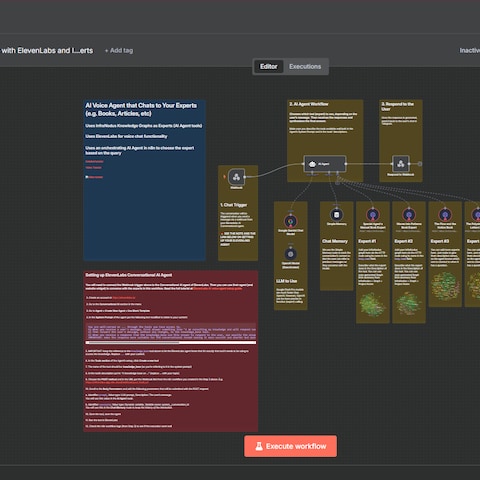
Task: Click the knowledge graph image under Expert #3
Action: [x=445, y=286]
